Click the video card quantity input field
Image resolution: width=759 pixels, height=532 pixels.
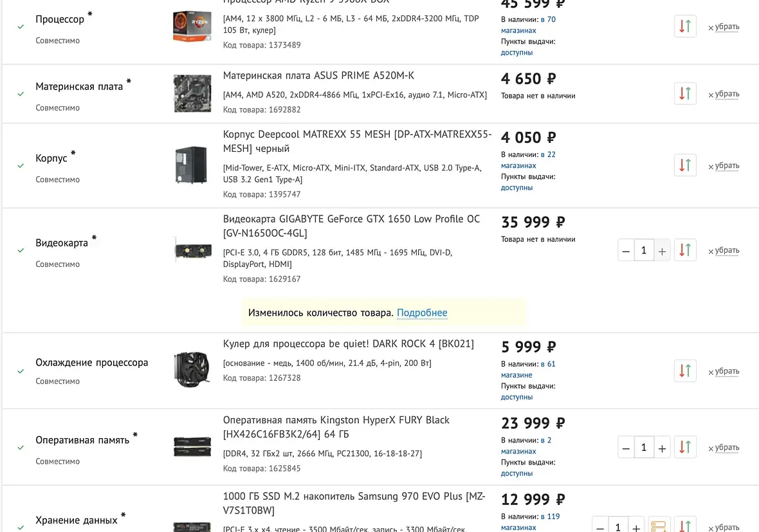(644, 250)
